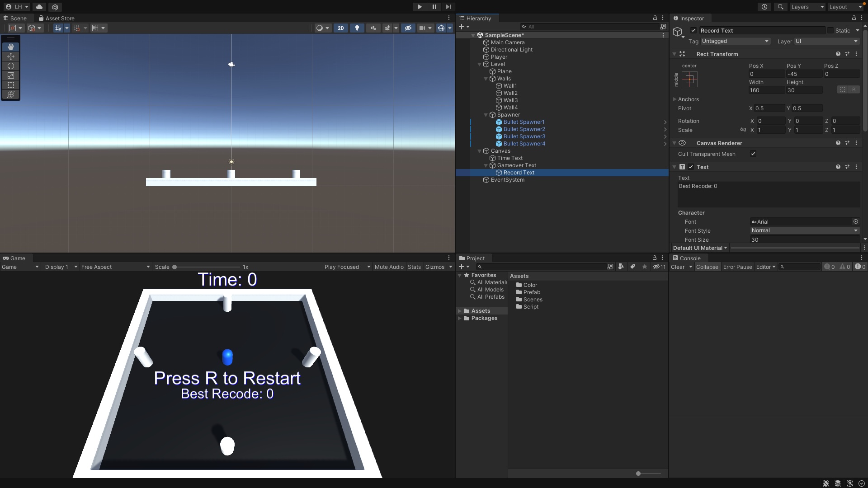
Task: Select the Hand view tool
Action: [x=11, y=47]
